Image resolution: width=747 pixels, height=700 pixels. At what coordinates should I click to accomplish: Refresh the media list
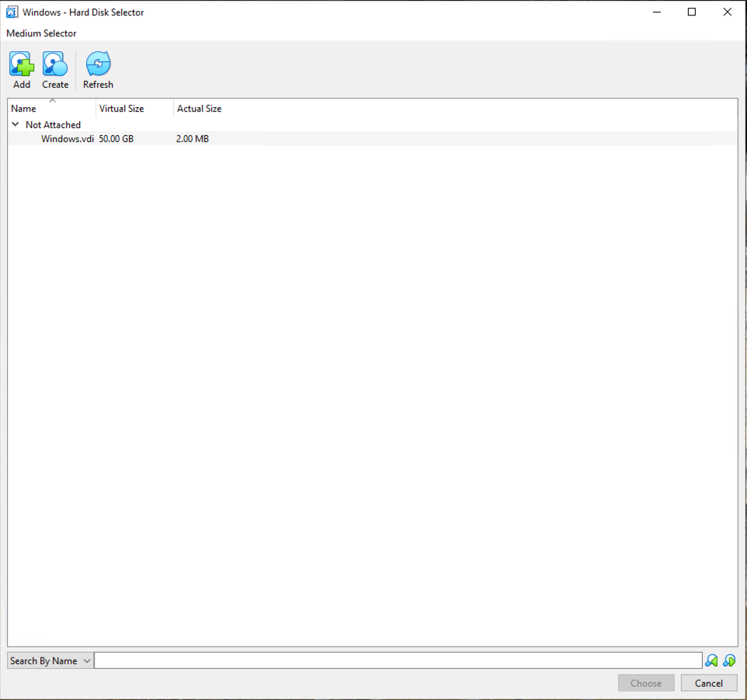tap(98, 70)
